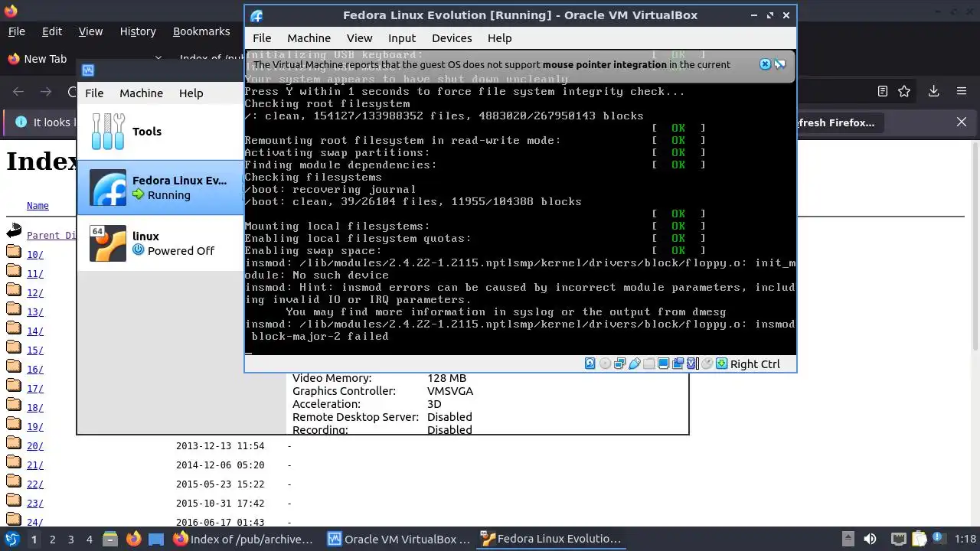980x551 pixels.
Task: Click folder icon beside 19/ entry
Action: click(x=14, y=425)
